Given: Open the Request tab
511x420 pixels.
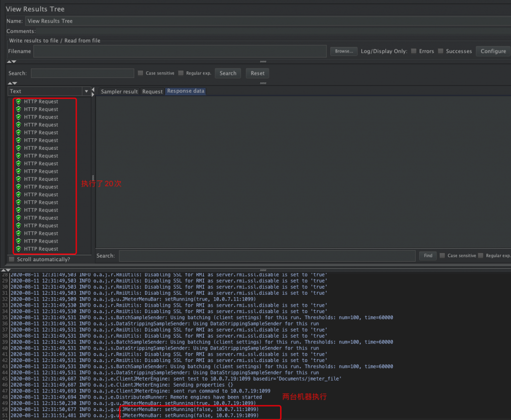Looking at the screenshot, I should click(152, 91).
